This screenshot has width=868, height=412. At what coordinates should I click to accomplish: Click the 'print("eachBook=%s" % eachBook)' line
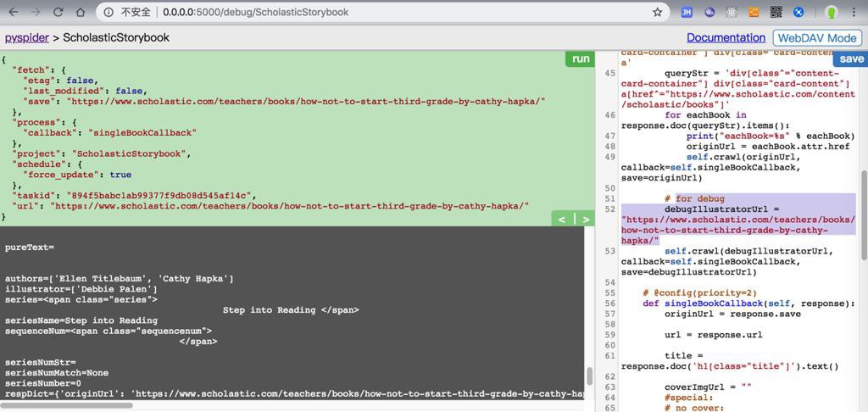[771, 136]
